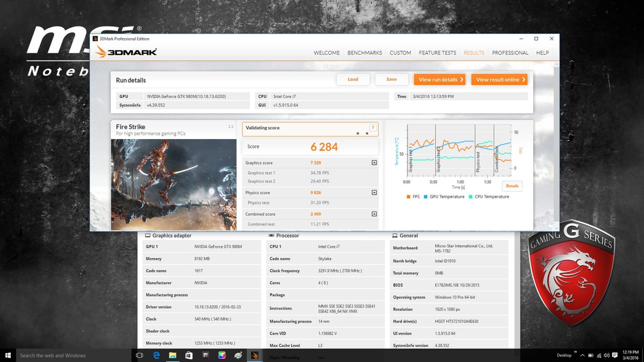The width and height of the screenshot is (644, 362).
Task: Click the Graphics adapter section icon
Action: click(x=148, y=236)
